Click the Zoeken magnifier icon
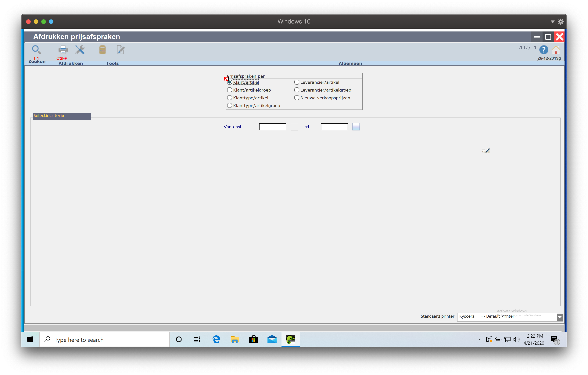The height and width of the screenshot is (375, 588). coord(36,50)
